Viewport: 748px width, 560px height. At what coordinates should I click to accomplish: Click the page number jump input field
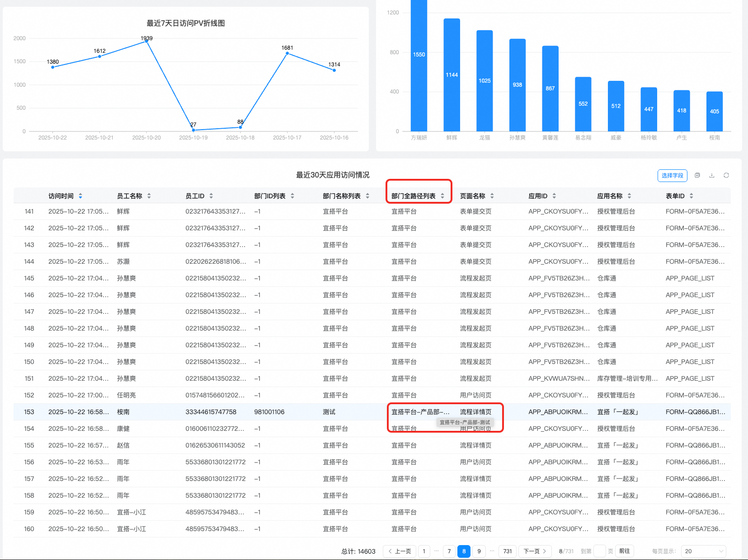(599, 551)
